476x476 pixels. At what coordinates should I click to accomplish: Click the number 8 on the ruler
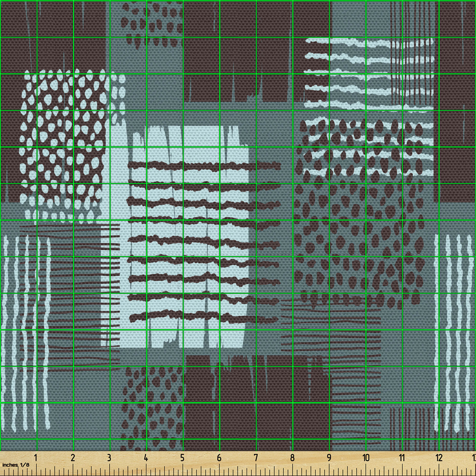292,458
